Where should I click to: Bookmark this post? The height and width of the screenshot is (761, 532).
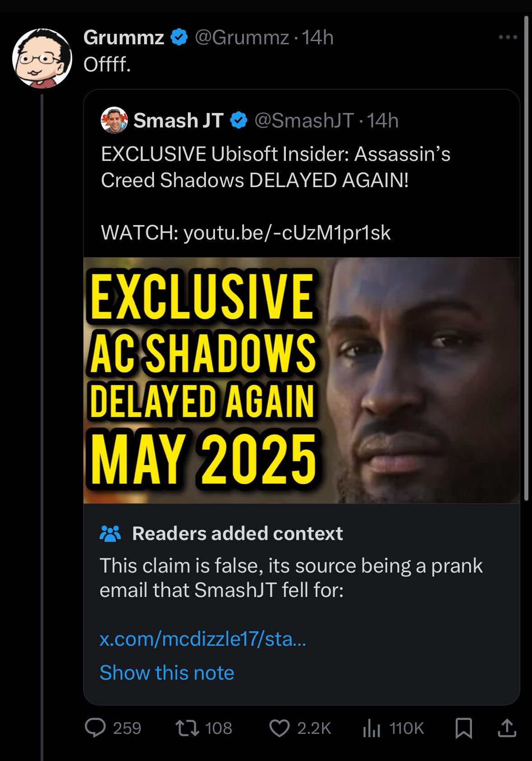pyautogui.click(x=463, y=728)
